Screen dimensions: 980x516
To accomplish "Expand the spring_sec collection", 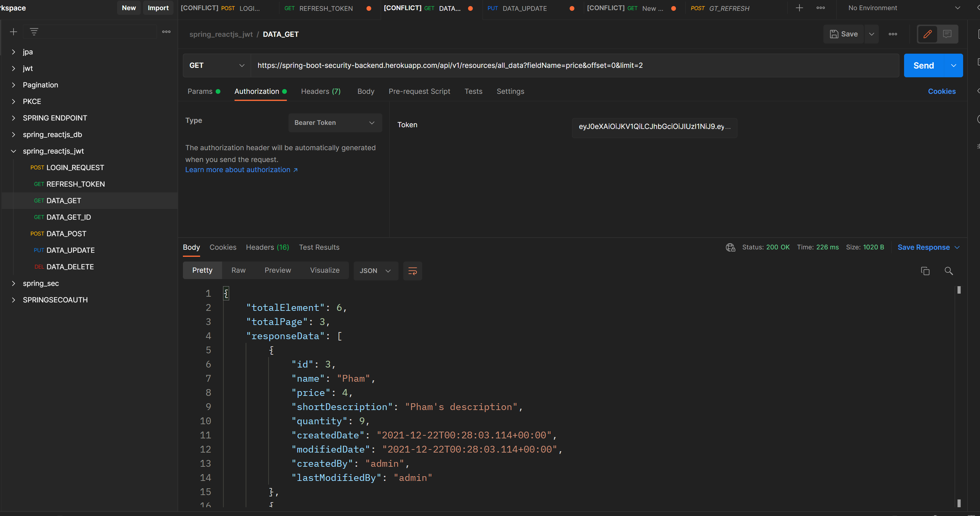I will coord(13,283).
